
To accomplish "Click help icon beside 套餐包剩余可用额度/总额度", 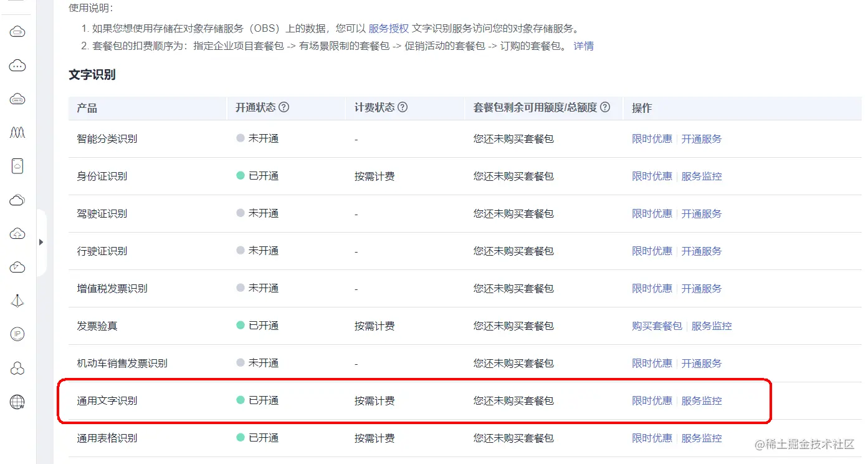I will (x=605, y=107).
